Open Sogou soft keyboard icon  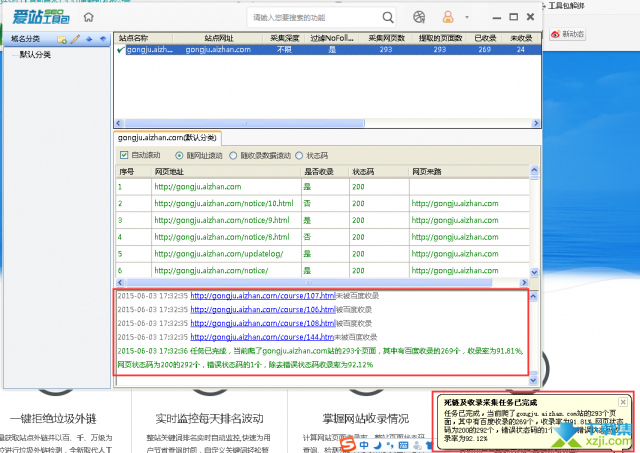click(x=403, y=445)
